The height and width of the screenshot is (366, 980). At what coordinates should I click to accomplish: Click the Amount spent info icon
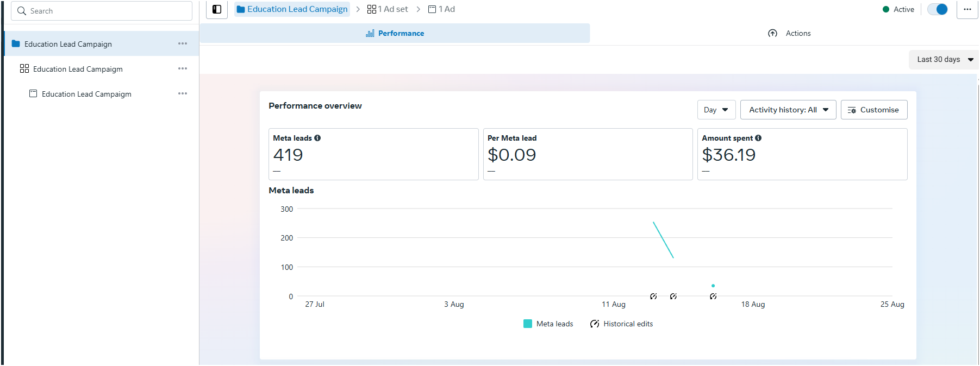pyautogui.click(x=758, y=138)
